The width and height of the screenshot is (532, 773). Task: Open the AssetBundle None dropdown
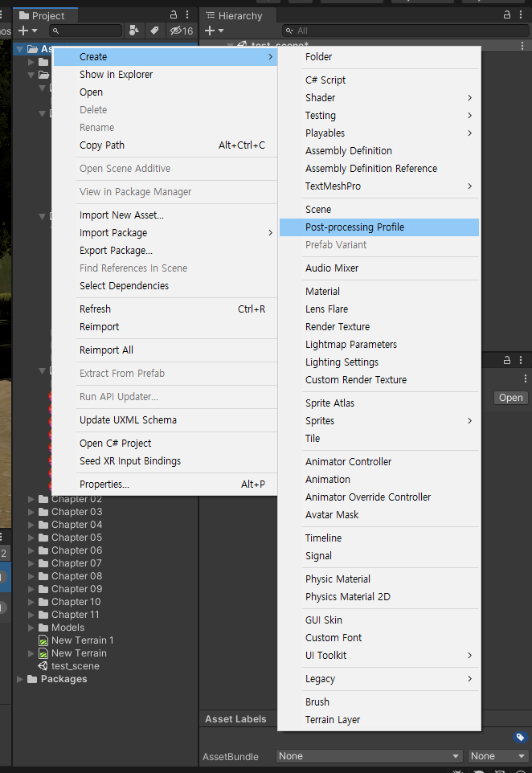370,756
